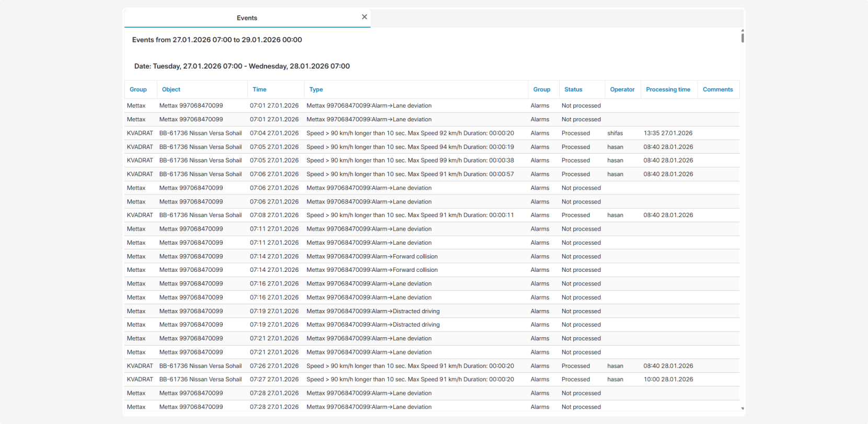The width and height of the screenshot is (868, 424).
Task: Sort events by Time column header
Action: point(259,89)
